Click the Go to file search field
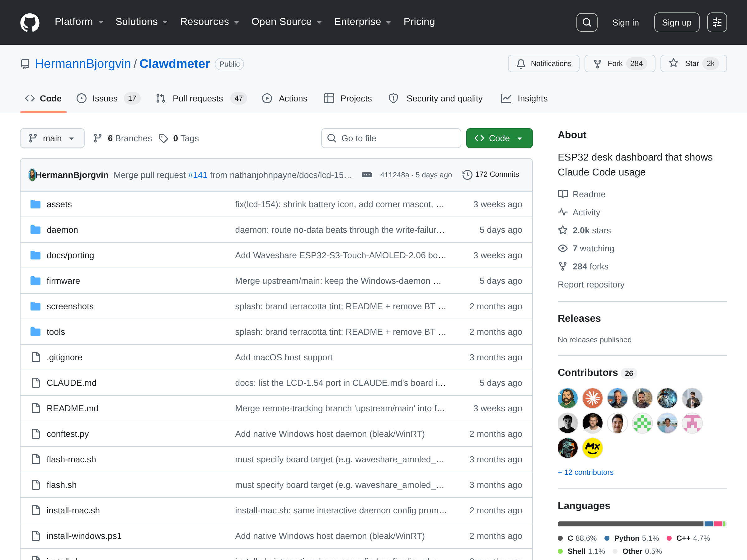The image size is (747, 560). (391, 138)
